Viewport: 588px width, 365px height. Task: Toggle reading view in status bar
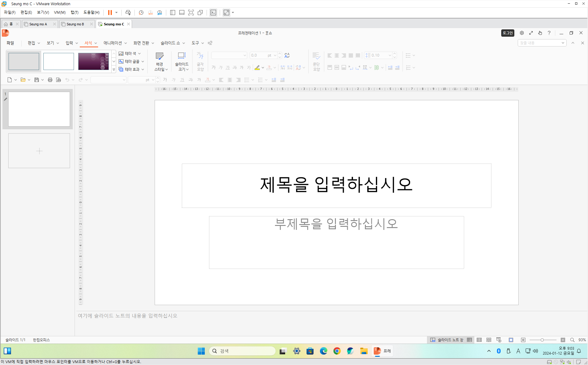(489, 340)
